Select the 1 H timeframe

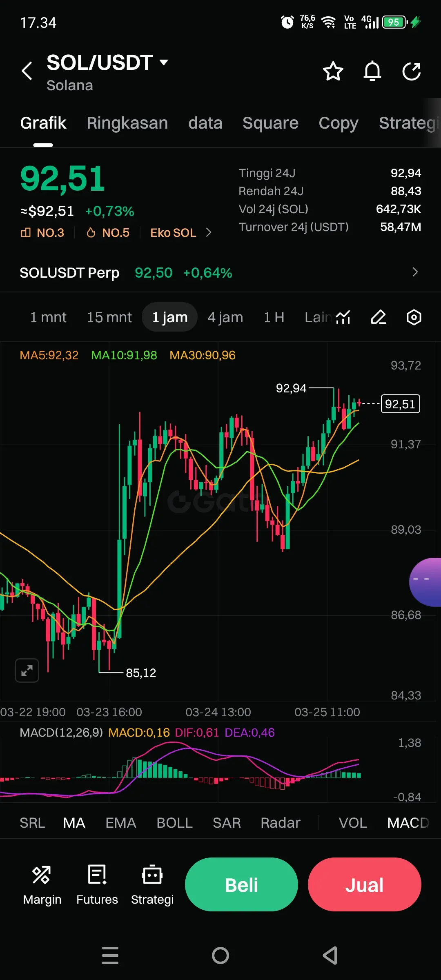click(x=274, y=317)
